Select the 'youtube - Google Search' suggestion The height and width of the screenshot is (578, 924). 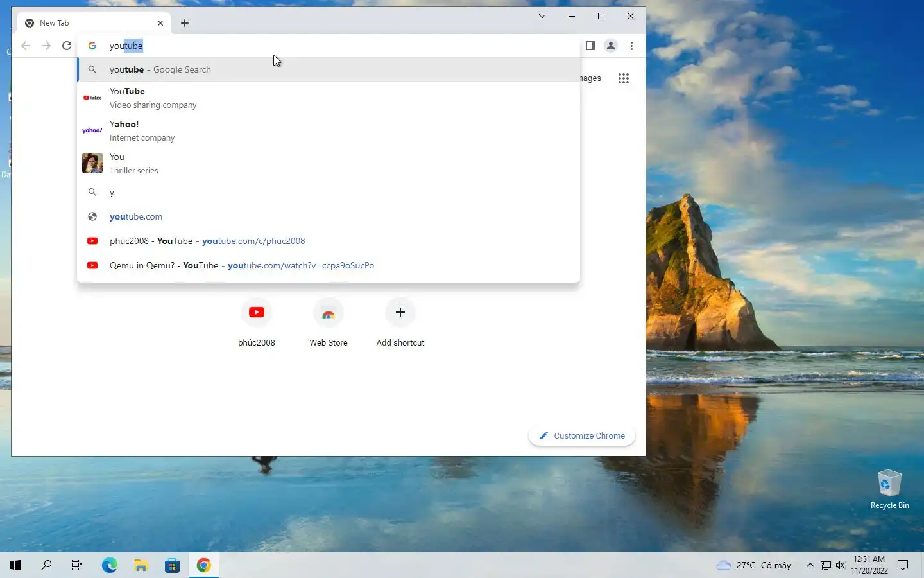point(329,69)
